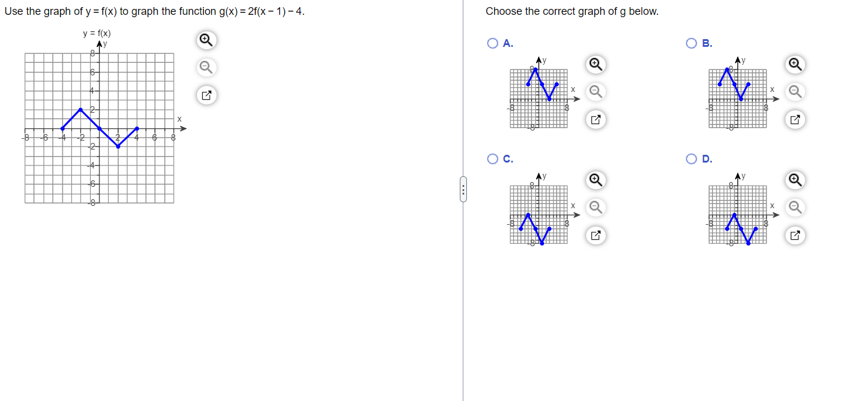This screenshot has width=868, height=401.
Task: Open graph option A in a larger view
Action: pyautogui.click(x=596, y=119)
